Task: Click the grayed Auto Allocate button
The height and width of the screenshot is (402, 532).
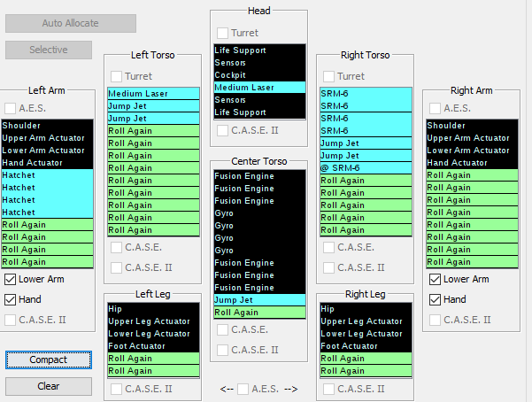Action: 71,23
